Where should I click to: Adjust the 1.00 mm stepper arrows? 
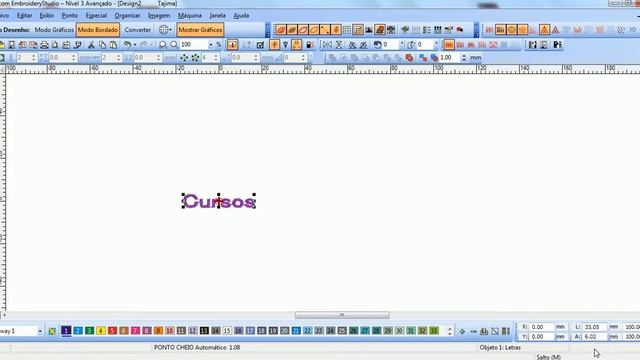[x=463, y=58]
